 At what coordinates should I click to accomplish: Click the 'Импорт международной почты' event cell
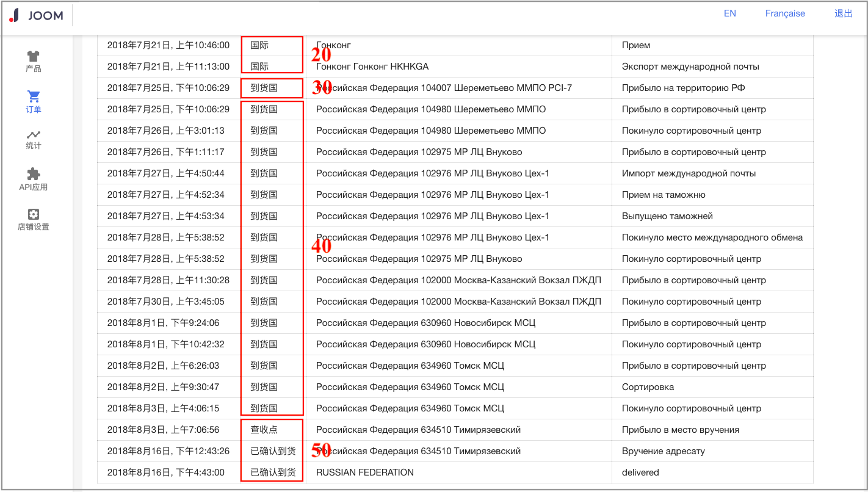(x=689, y=173)
